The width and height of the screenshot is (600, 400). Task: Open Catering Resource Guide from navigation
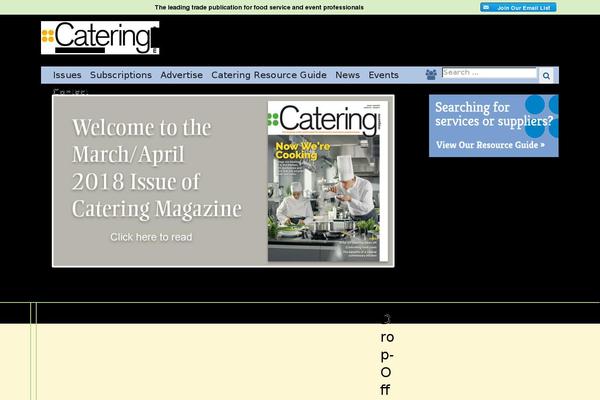(x=269, y=75)
